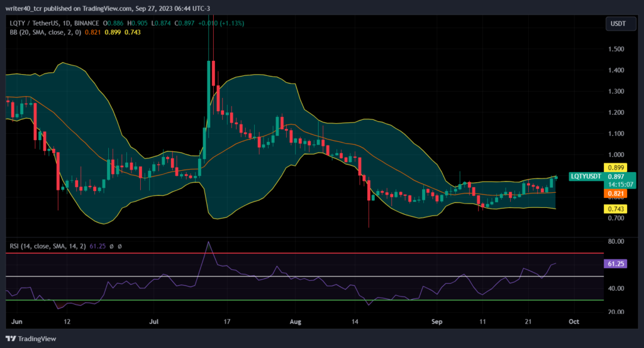644x348 pixels.
Task: Click the 12 date on time axis
Action: tap(67, 322)
